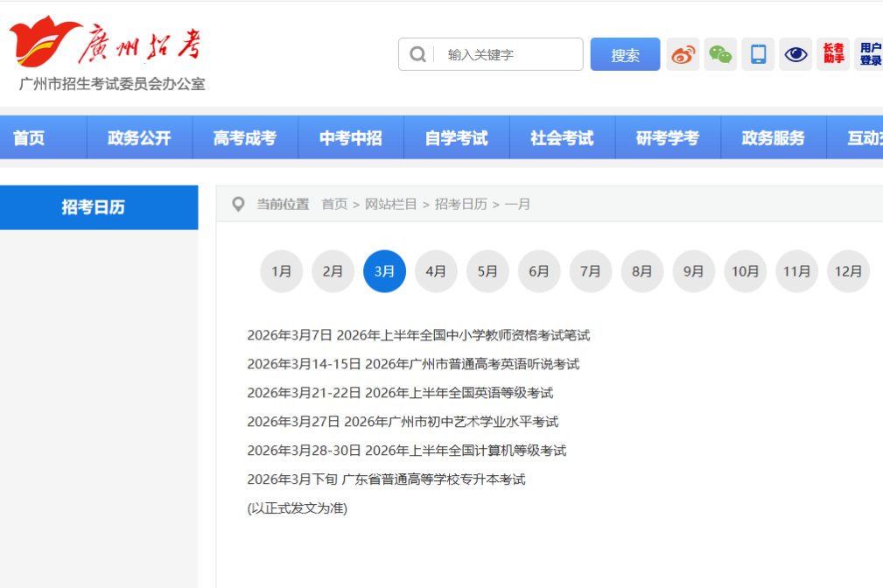Select the 9月 month circle
Viewport: 883px width, 588px height.
point(694,271)
